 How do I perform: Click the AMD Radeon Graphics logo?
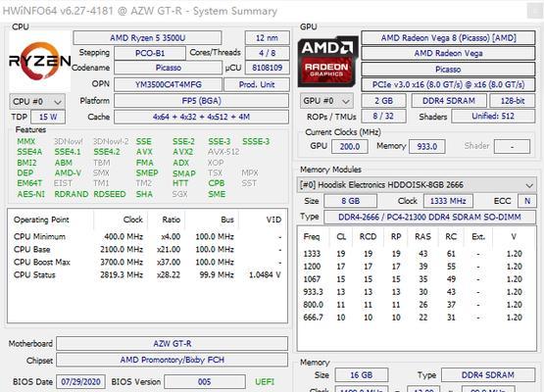point(327,62)
